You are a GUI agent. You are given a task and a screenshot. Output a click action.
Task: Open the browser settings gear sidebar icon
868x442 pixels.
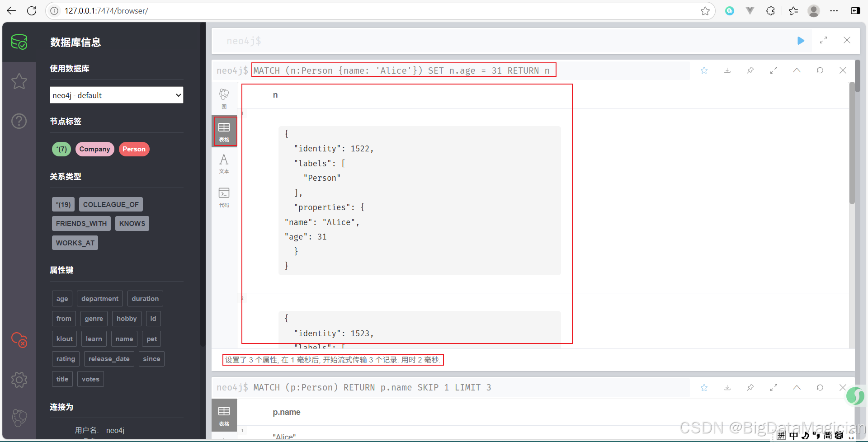pos(19,380)
